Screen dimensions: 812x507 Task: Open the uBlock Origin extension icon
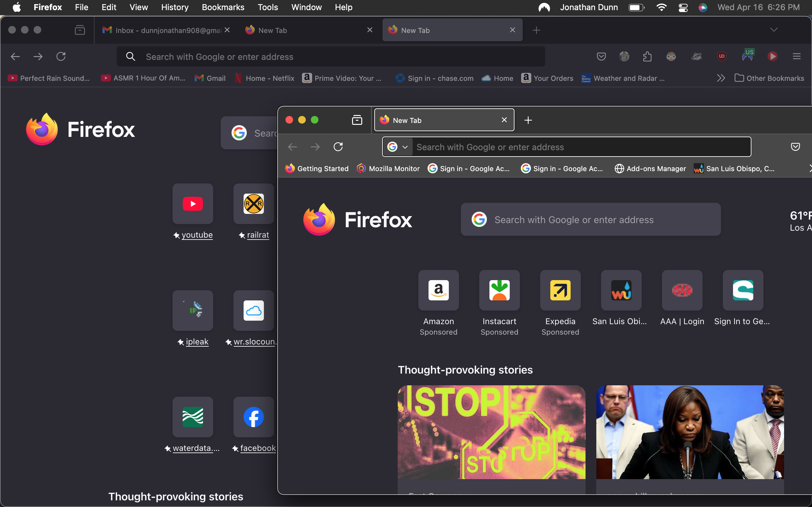[x=722, y=56]
